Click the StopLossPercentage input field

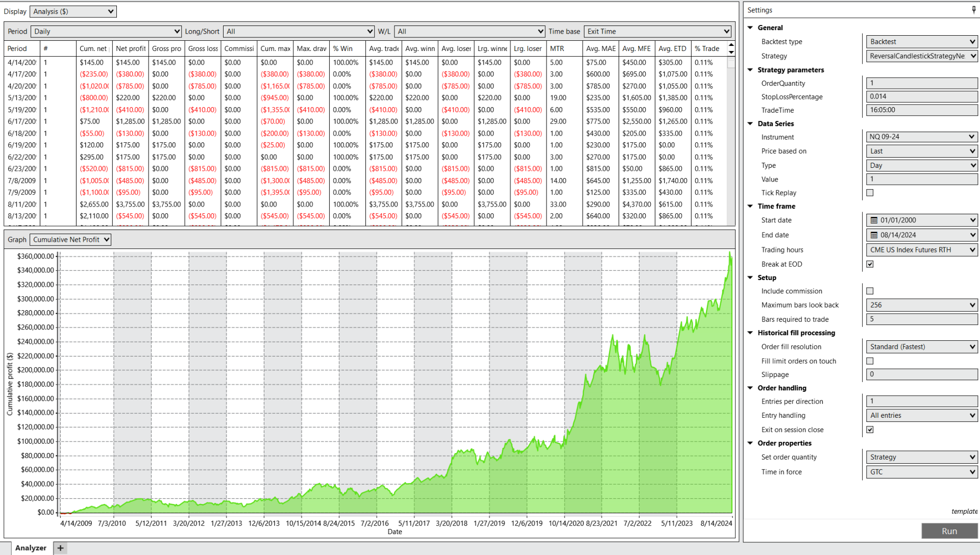coord(921,96)
